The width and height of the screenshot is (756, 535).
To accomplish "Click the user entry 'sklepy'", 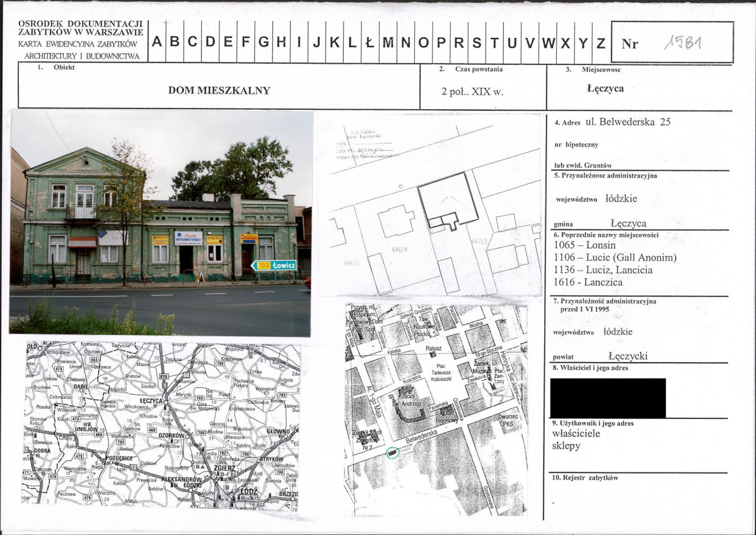I will pos(566,446).
